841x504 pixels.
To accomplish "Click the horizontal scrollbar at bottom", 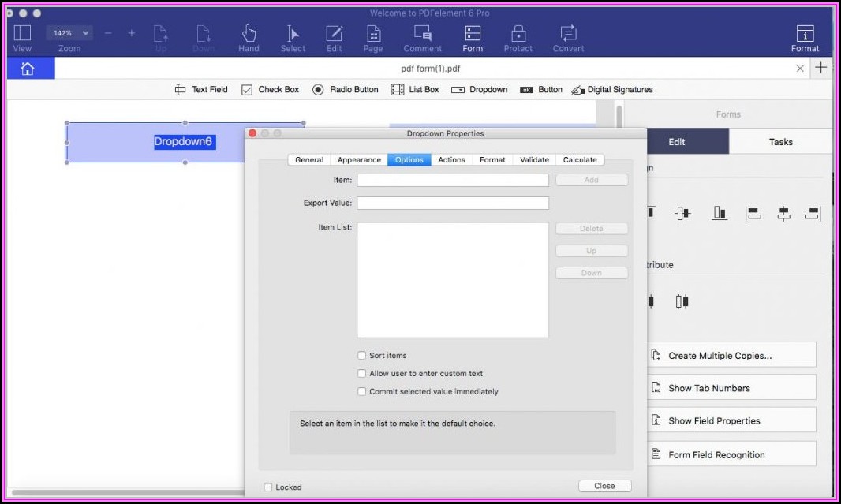I will tap(126, 493).
